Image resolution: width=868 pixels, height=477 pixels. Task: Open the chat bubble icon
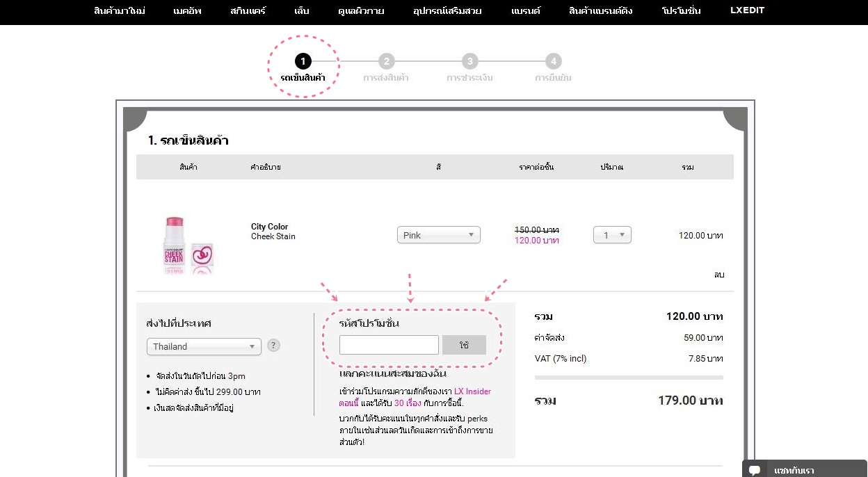click(755, 470)
